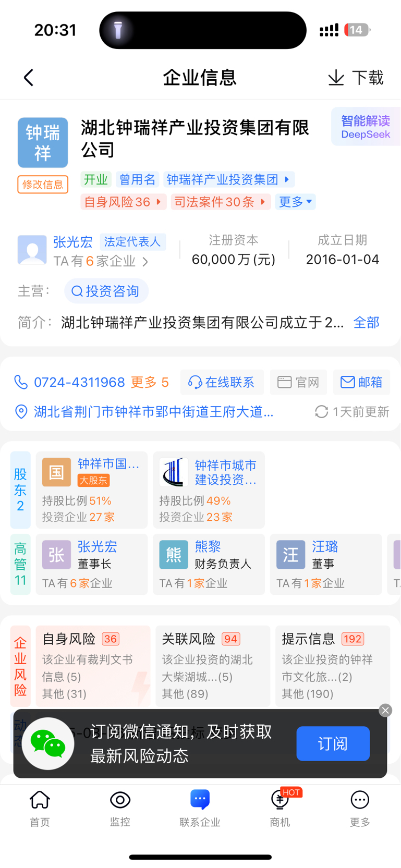Expand 司法案件30条 tag

[x=221, y=202]
